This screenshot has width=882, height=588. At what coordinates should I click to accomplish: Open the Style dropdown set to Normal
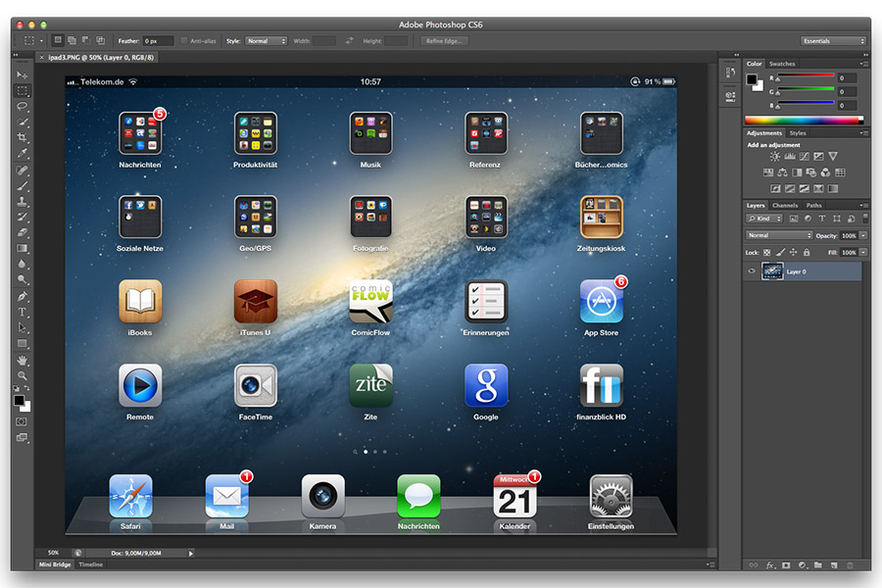coord(266,41)
